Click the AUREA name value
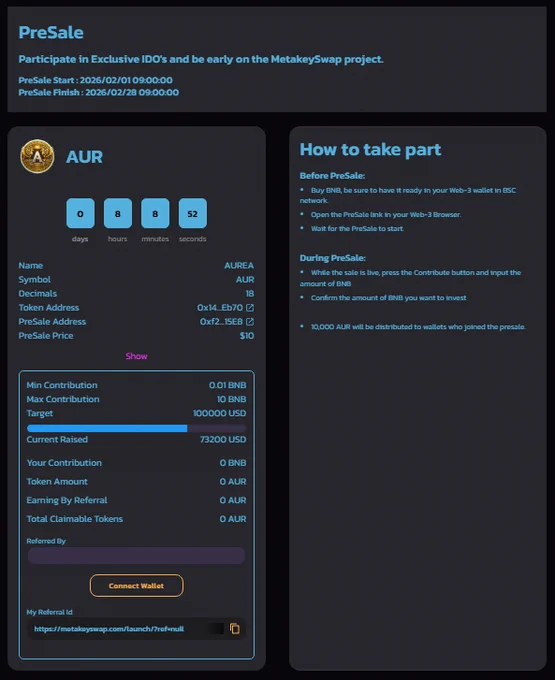 (239, 265)
